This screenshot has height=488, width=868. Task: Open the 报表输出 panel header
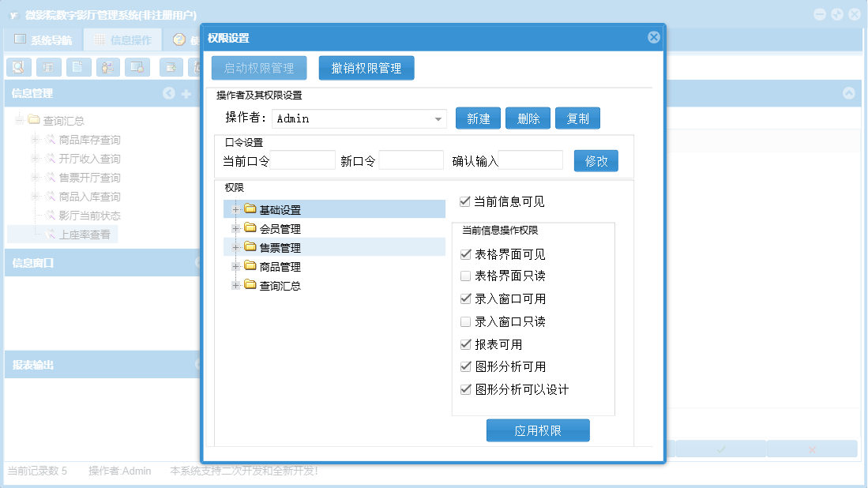tap(103, 365)
